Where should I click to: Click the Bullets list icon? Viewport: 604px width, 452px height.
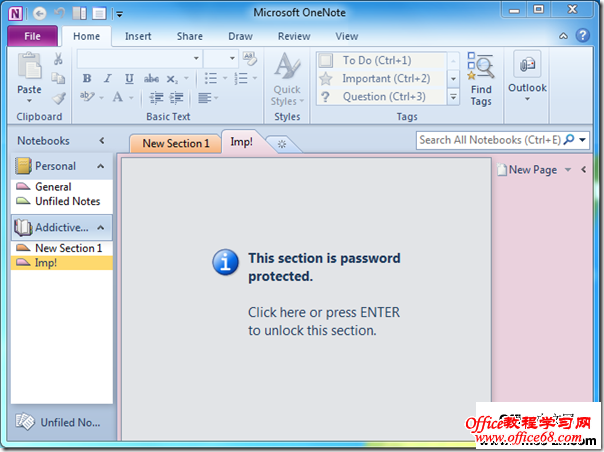click(x=210, y=78)
